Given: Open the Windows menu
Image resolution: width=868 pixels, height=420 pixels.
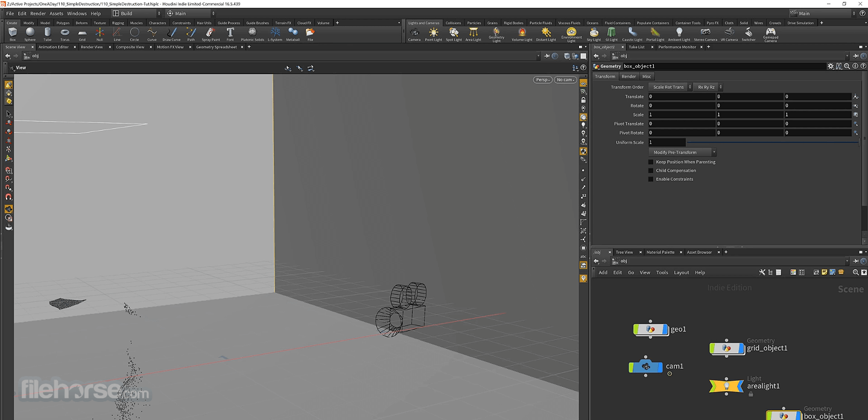Looking at the screenshot, I should (77, 13).
